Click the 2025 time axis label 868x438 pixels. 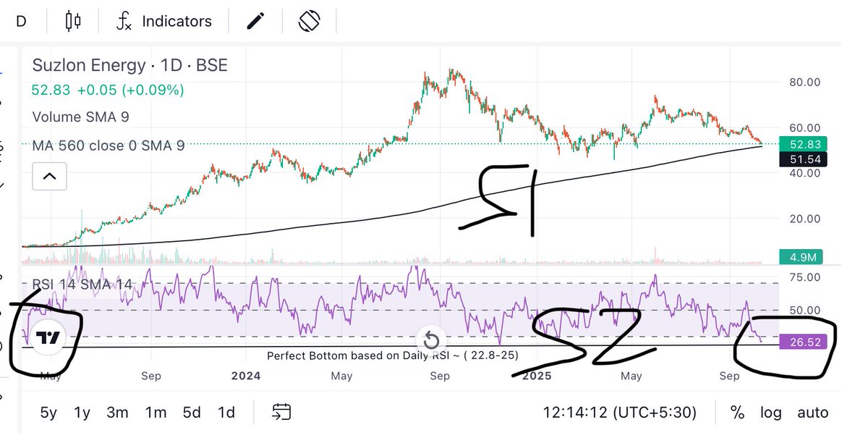click(536, 376)
